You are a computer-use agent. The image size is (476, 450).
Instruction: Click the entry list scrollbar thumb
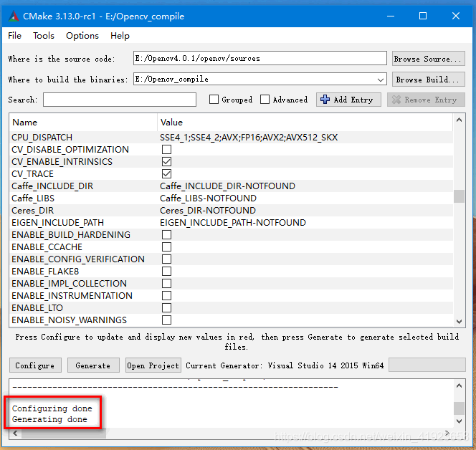pos(459,196)
